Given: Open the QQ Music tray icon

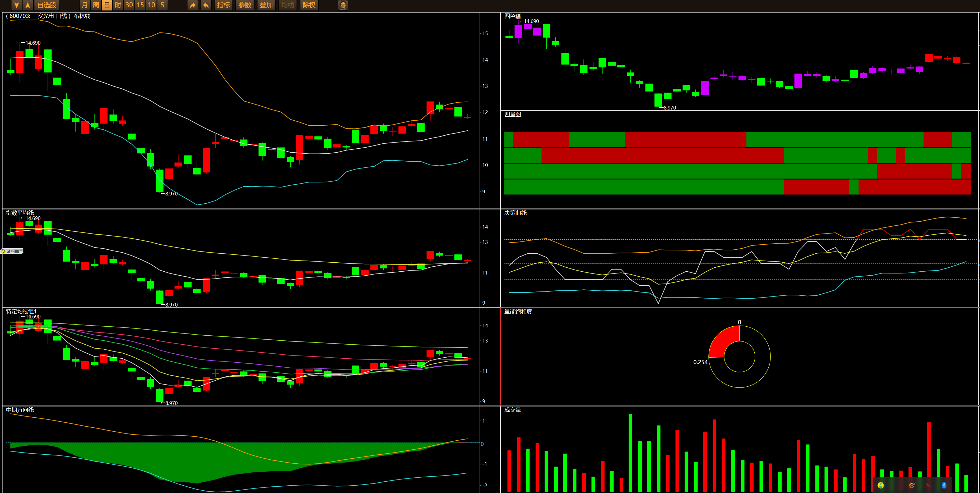Looking at the screenshot, I should pos(881,485).
